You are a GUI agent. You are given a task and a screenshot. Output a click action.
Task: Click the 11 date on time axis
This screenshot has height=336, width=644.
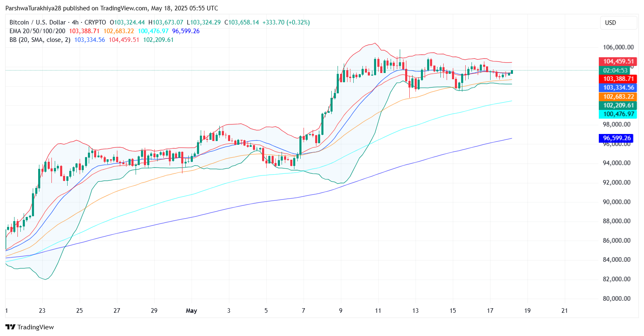click(378, 310)
